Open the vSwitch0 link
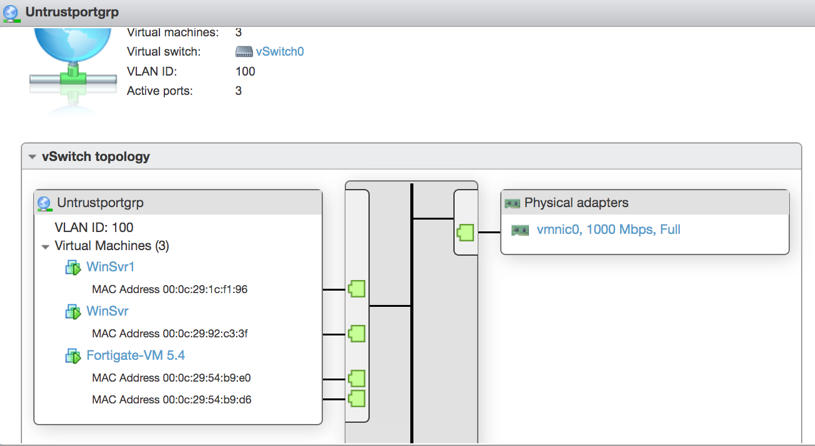 [280, 51]
